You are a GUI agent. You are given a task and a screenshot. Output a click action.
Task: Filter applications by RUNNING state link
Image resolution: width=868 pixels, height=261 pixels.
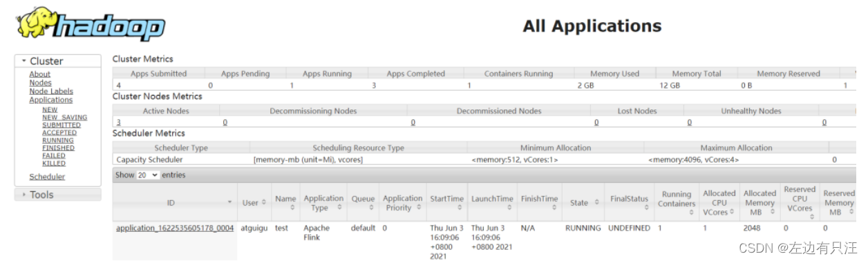point(58,140)
